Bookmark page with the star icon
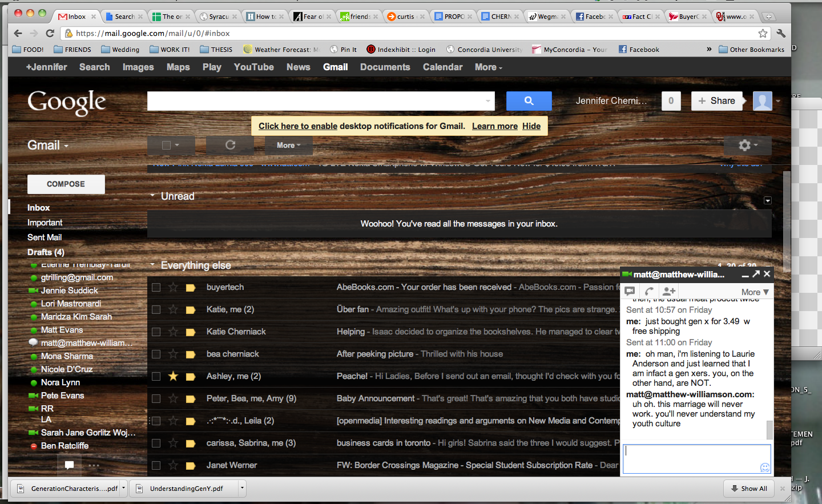822x504 pixels. pyautogui.click(x=763, y=33)
